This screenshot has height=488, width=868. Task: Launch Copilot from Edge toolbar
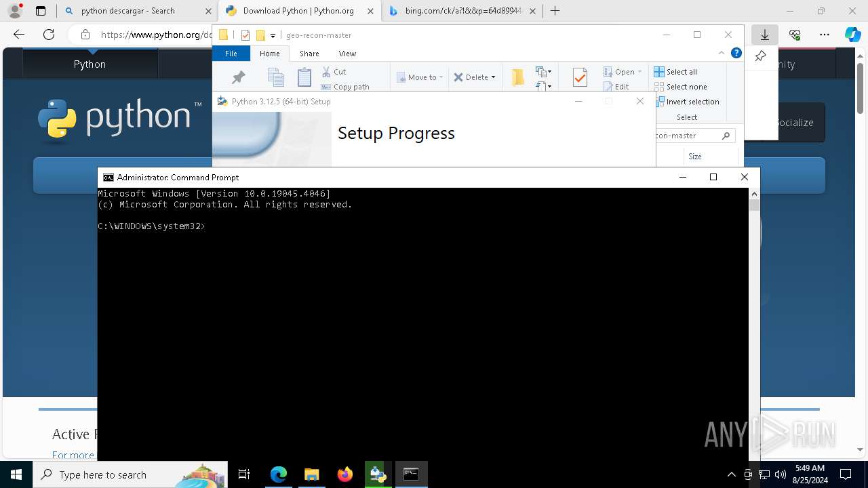[x=852, y=35]
